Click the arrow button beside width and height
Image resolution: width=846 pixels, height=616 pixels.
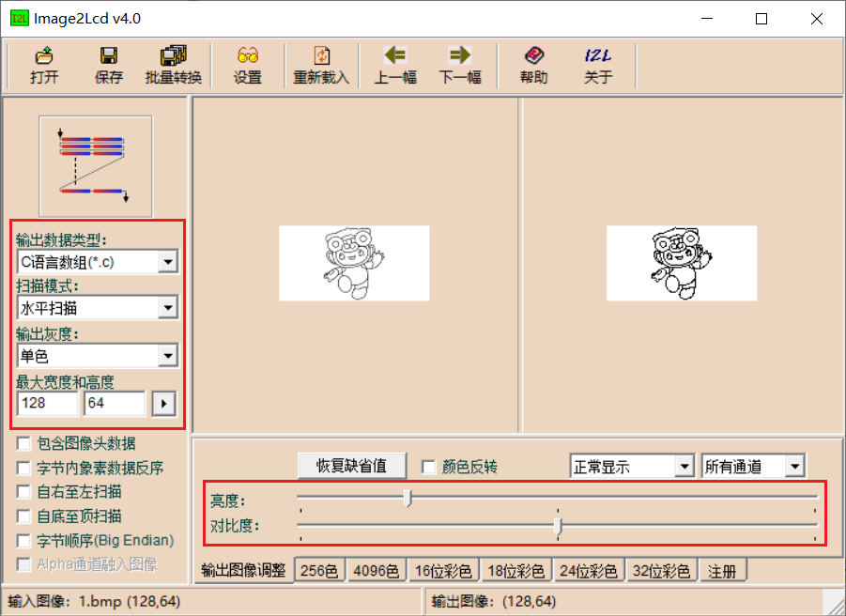[x=164, y=404]
